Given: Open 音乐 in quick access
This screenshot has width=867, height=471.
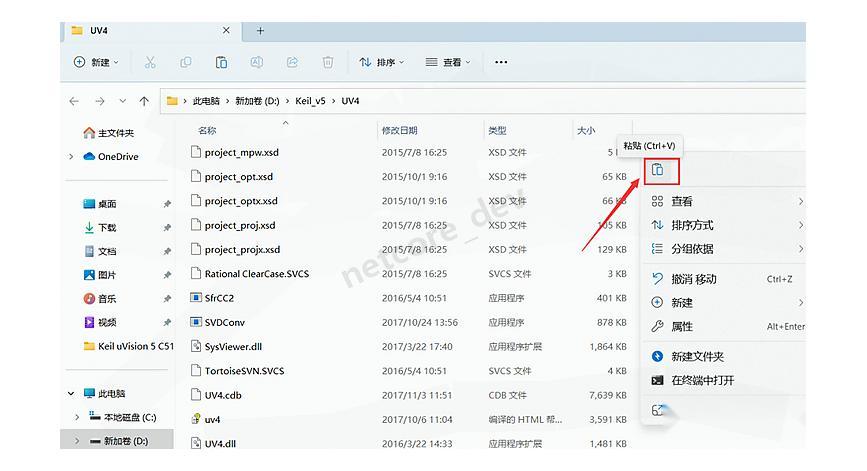Looking at the screenshot, I should pos(100,299).
